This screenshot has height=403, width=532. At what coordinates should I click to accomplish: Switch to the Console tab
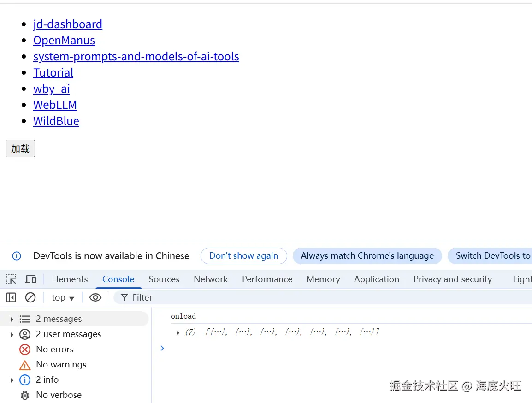click(x=118, y=279)
